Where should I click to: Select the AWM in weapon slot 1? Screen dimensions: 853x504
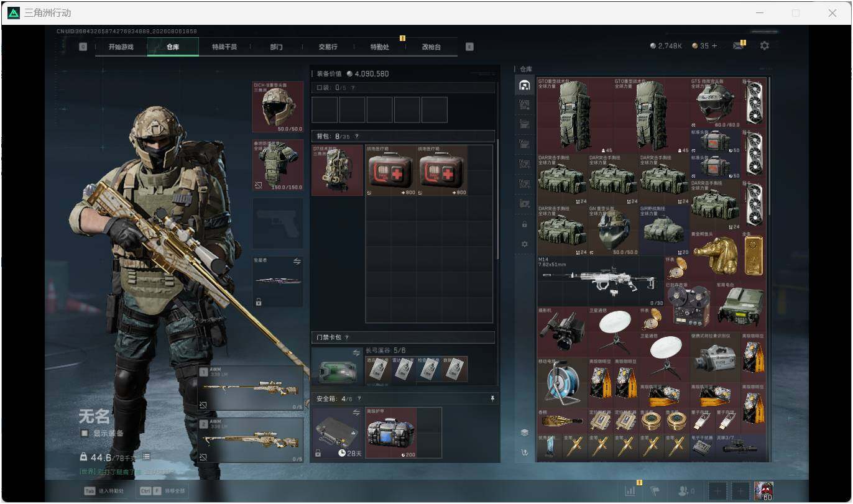point(251,388)
